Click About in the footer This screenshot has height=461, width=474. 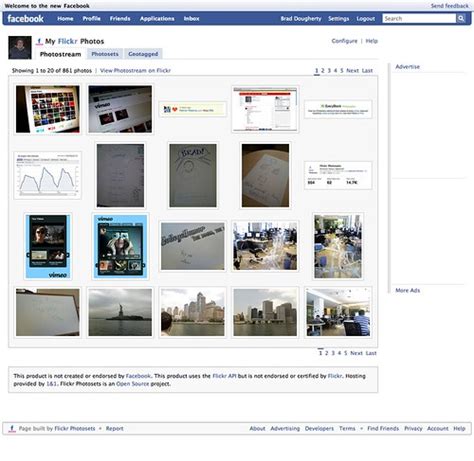pyautogui.click(x=257, y=429)
